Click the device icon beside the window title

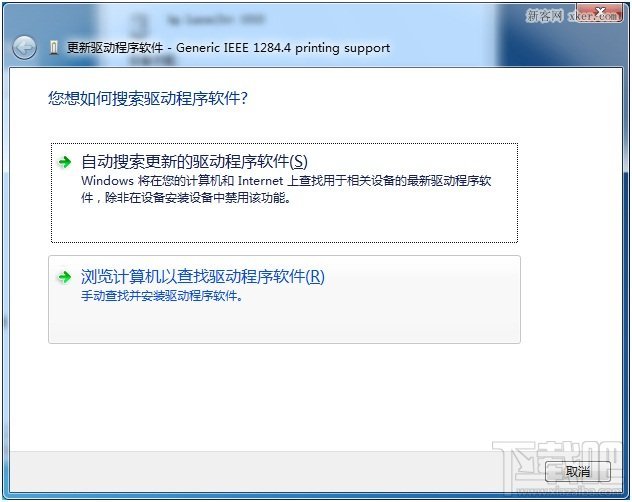[x=54, y=48]
